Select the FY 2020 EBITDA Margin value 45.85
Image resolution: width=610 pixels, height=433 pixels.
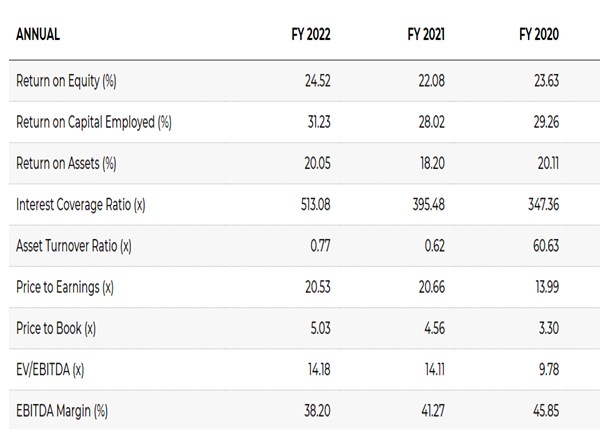point(545,410)
